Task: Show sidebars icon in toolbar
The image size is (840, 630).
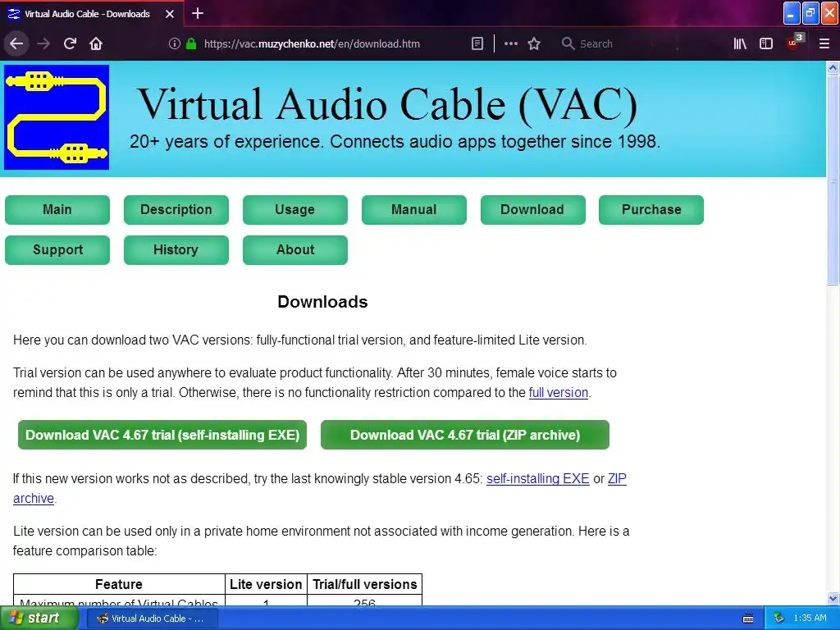Action: click(x=766, y=43)
